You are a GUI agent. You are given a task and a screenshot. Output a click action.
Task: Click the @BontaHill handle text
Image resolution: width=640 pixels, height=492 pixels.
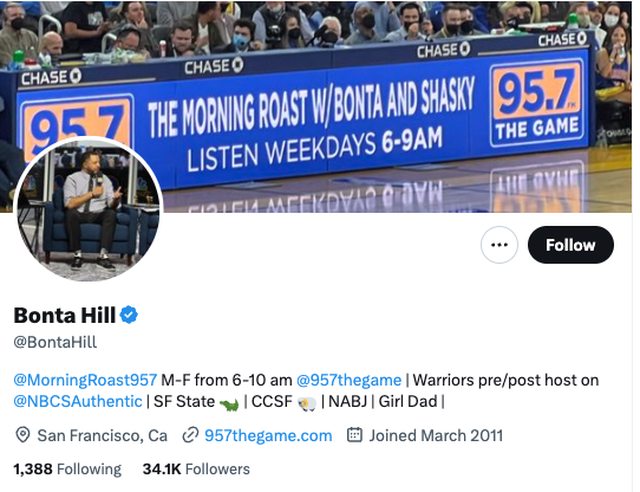point(55,342)
